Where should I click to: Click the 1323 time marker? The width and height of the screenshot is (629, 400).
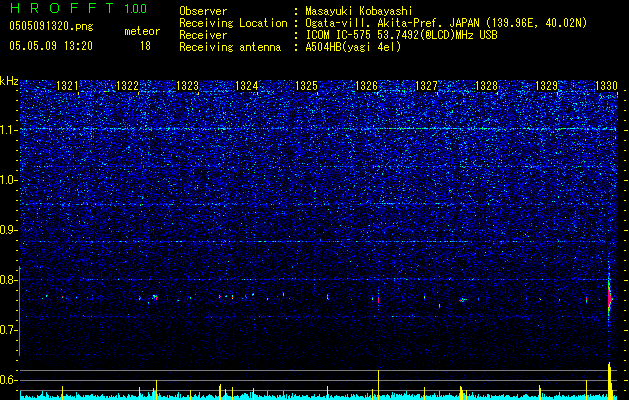[x=187, y=86]
